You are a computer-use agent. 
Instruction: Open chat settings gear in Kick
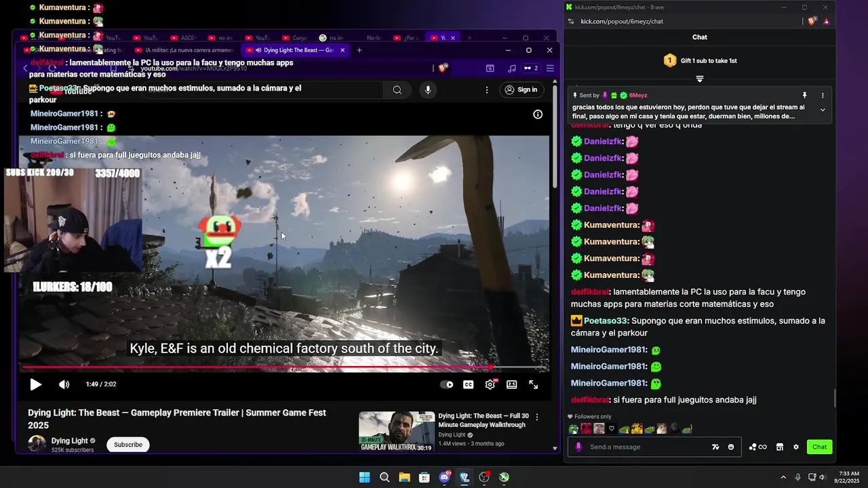point(796,447)
